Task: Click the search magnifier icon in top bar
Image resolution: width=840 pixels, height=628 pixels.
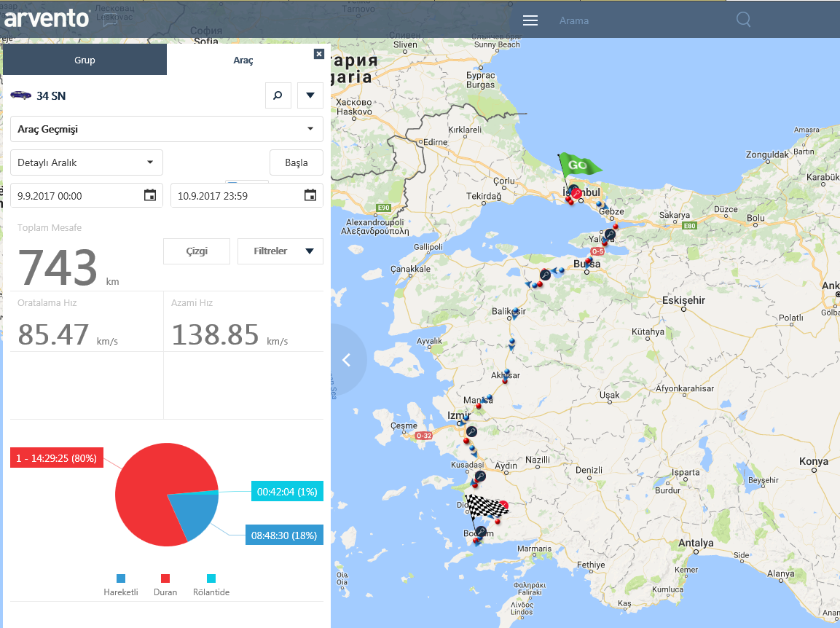Action: (x=743, y=20)
